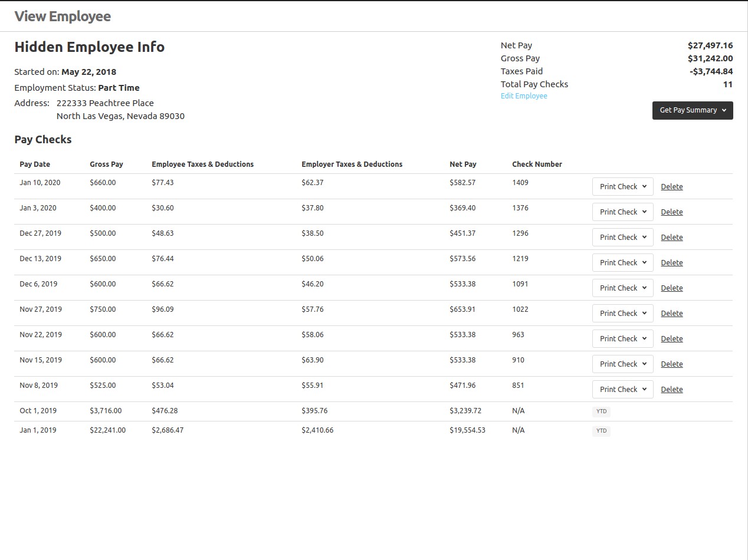Screen dimensions: 748x560
Task: Expand Print Check options for check 1409
Action: [622, 186]
